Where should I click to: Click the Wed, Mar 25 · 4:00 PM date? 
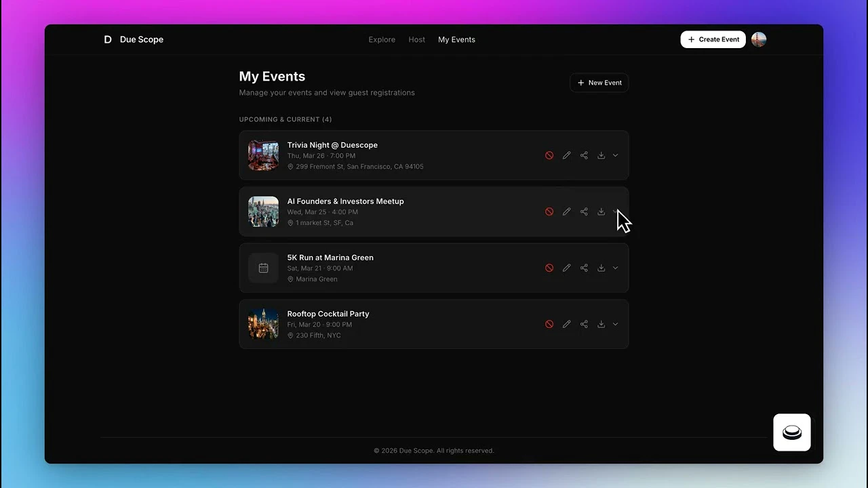point(322,212)
